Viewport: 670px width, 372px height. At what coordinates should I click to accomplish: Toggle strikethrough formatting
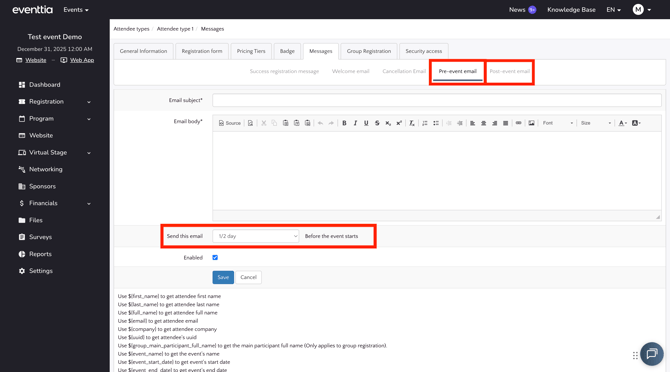(x=377, y=123)
